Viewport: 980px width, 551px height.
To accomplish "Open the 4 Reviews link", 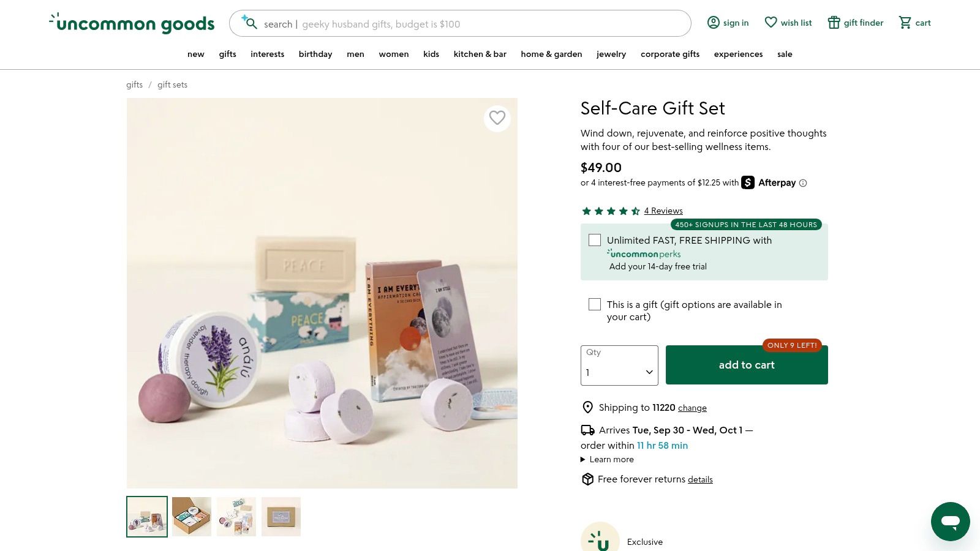I will [x=663, y=211].
